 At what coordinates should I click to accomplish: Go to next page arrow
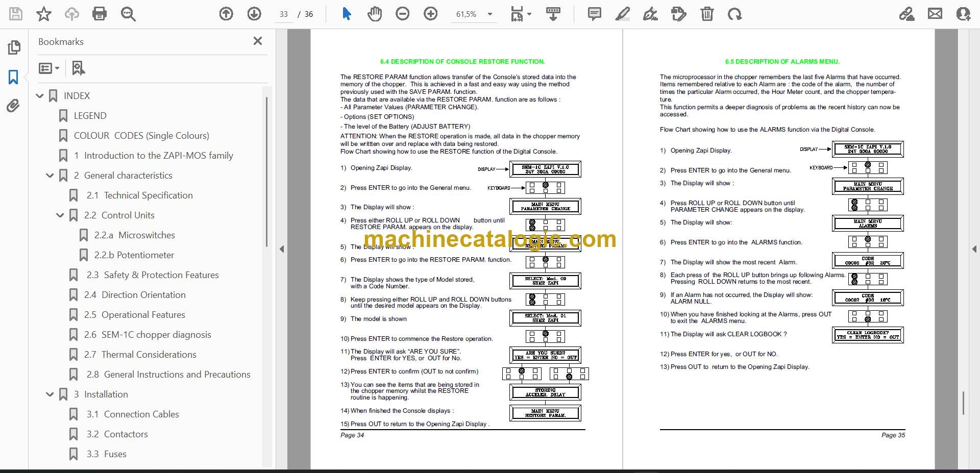254,14
